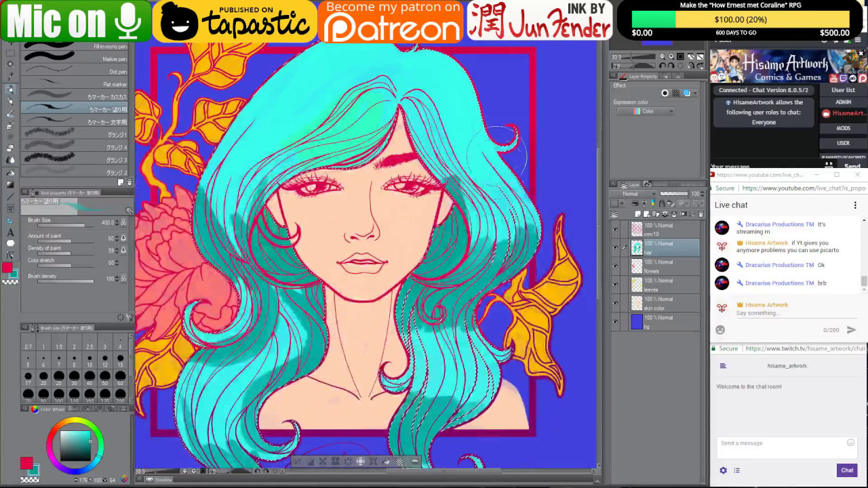Image resolution: width=868 pixels, height=488 pixels.
Task: Select the rectangular marquee selection tool
Action: (x=10, y=53)
